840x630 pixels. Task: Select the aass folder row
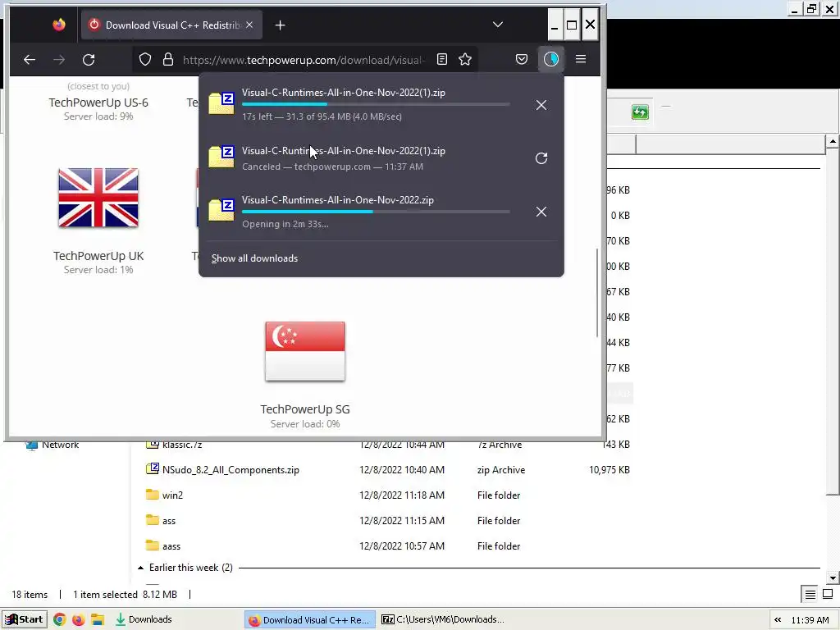tap(171, 546)
